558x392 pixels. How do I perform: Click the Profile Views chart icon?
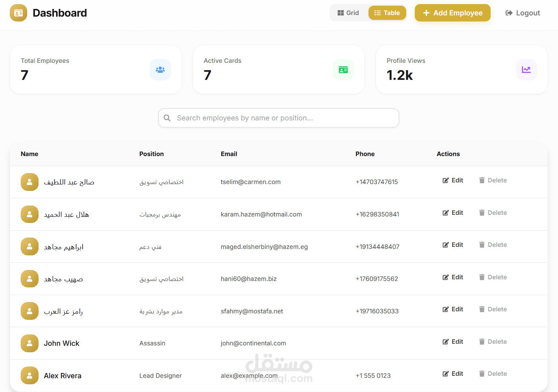point(526,70)
